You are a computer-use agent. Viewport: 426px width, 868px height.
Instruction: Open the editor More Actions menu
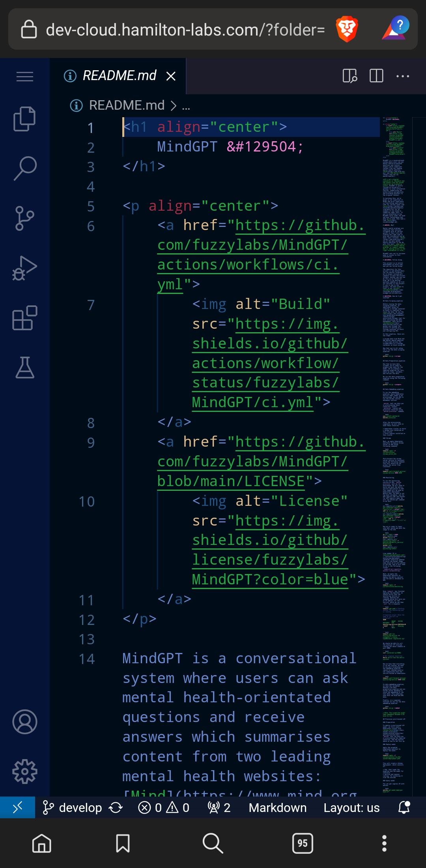click(x=402, y=76)
